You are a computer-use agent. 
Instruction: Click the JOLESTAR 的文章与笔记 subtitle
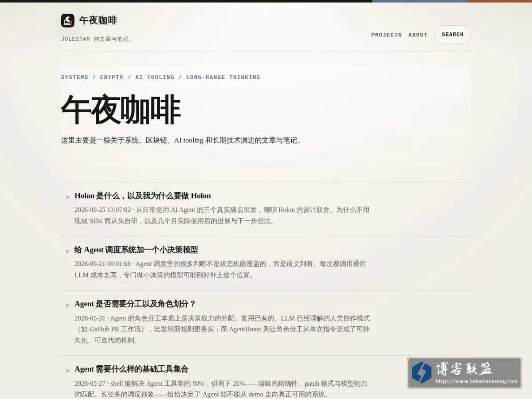(x=97, y=39)
